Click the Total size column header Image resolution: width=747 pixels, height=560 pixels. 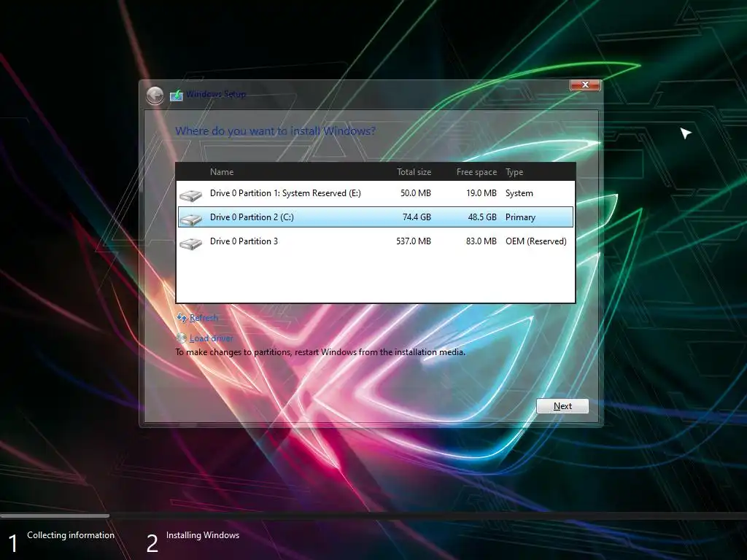[414, 172]
